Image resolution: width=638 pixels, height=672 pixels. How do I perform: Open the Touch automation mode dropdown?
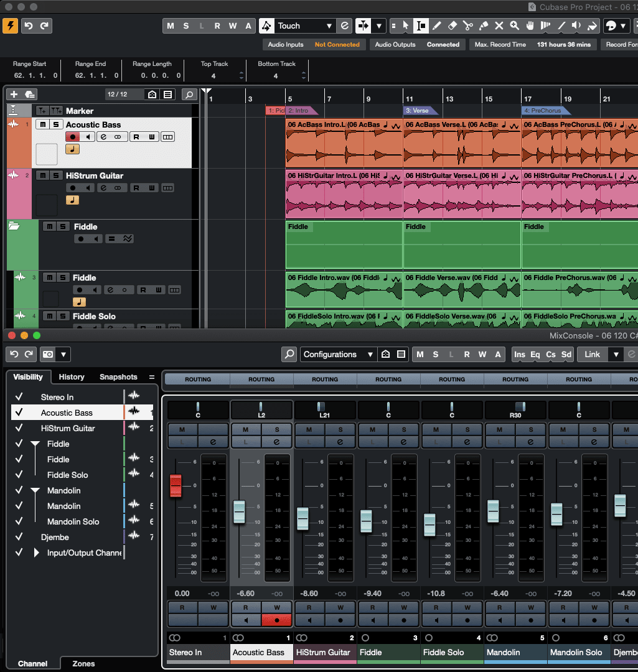(x=305, y=26)
